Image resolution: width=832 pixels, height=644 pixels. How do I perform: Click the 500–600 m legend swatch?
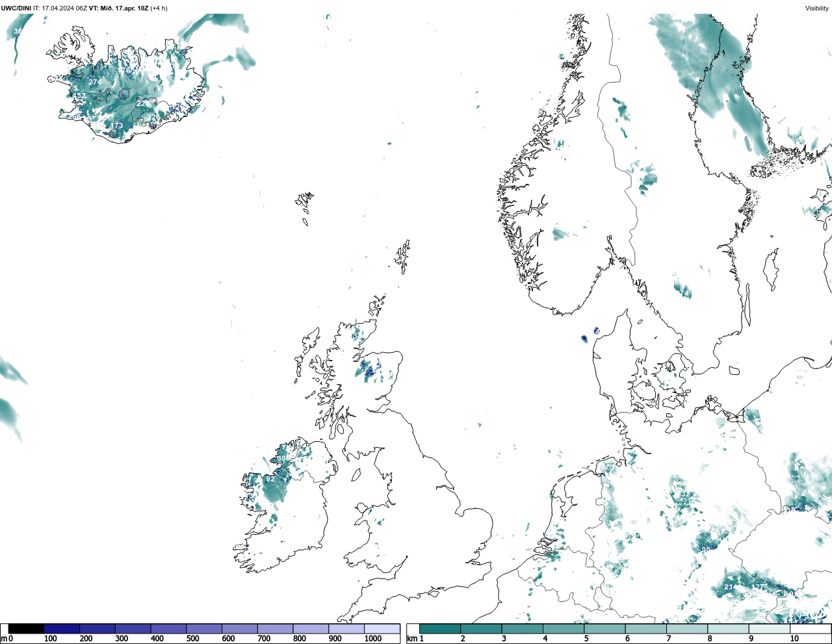pos(204,628)
